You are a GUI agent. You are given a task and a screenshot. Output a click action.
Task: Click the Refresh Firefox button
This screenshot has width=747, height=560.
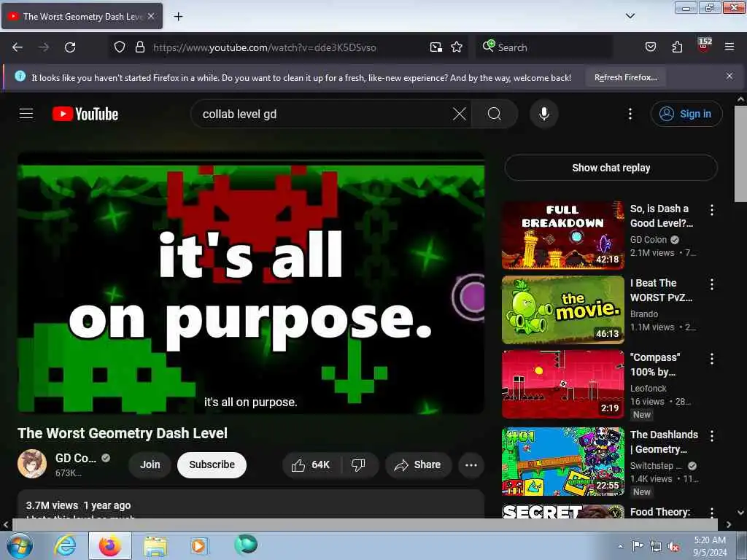(625, 77)
